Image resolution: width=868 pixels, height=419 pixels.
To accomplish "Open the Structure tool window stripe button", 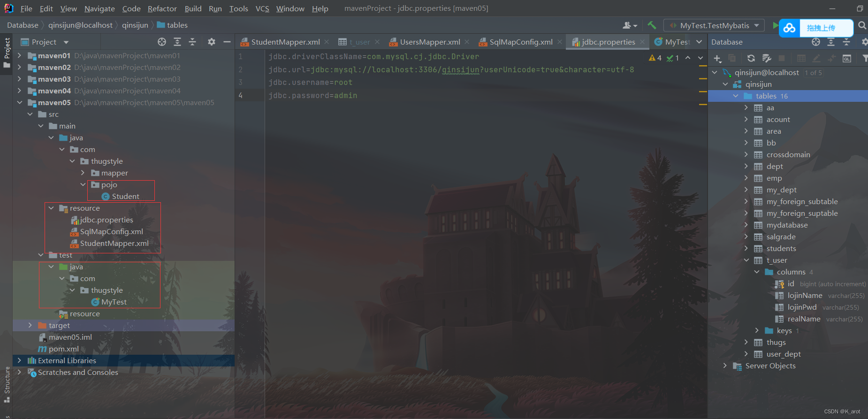I will (7, 384).
